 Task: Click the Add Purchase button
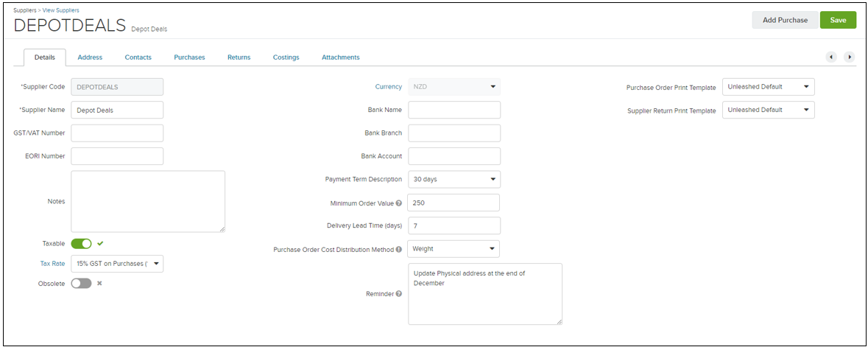click(785, 20)
